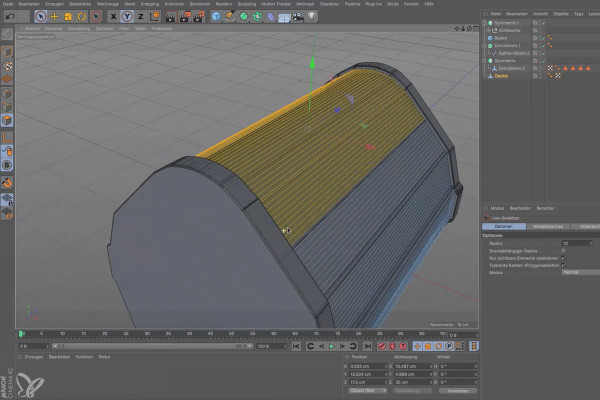600x400 pixels.
Task: Open the Textur menu in material manager
Action: click(104, 357)
